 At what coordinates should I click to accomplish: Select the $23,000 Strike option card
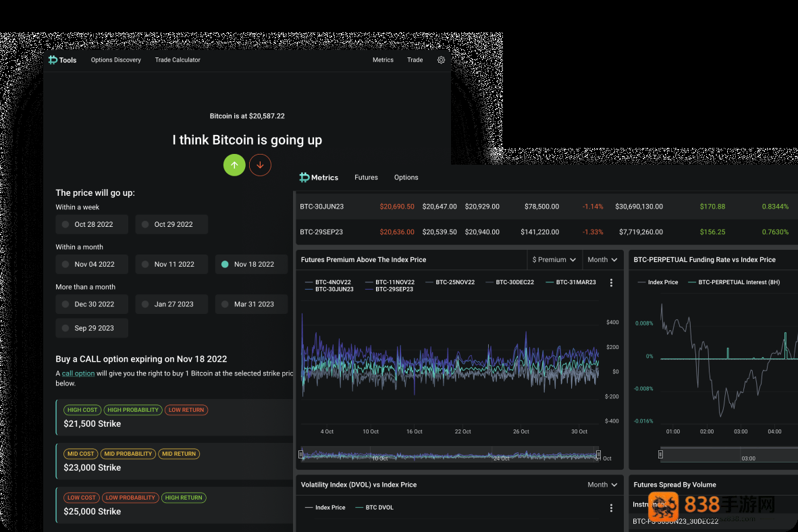coord(175,461)
